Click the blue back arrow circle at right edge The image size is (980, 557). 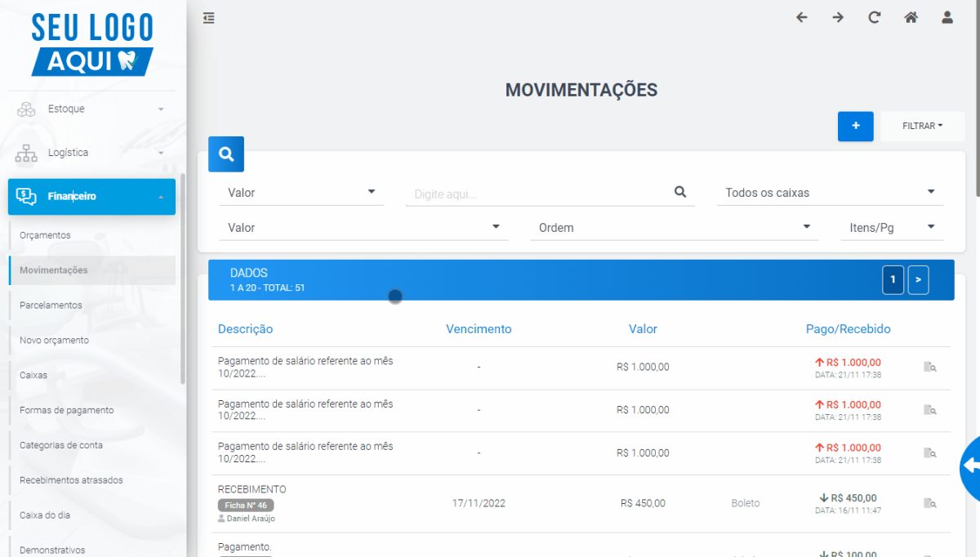970,466
